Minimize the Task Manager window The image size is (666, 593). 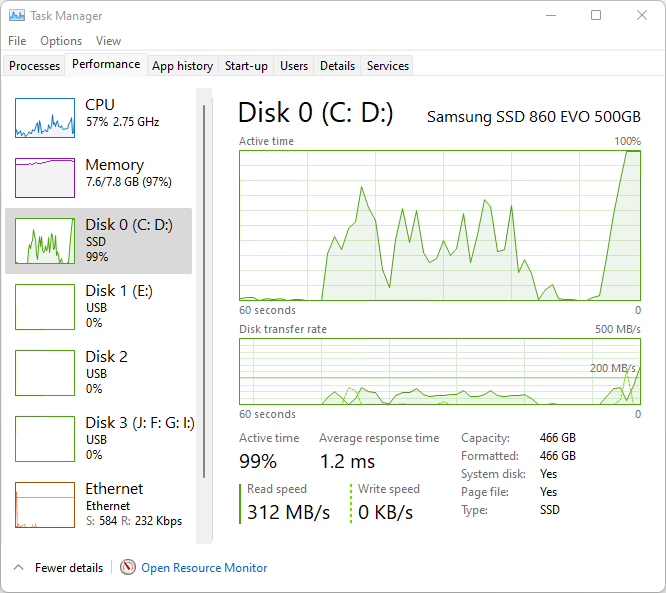(551, 15)
